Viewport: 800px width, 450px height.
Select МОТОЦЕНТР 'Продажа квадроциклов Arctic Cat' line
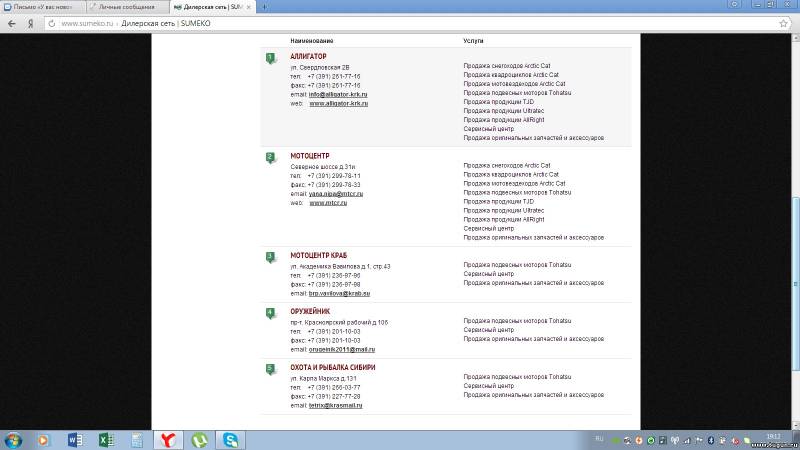pyautogui.click(x=511, y=174)
